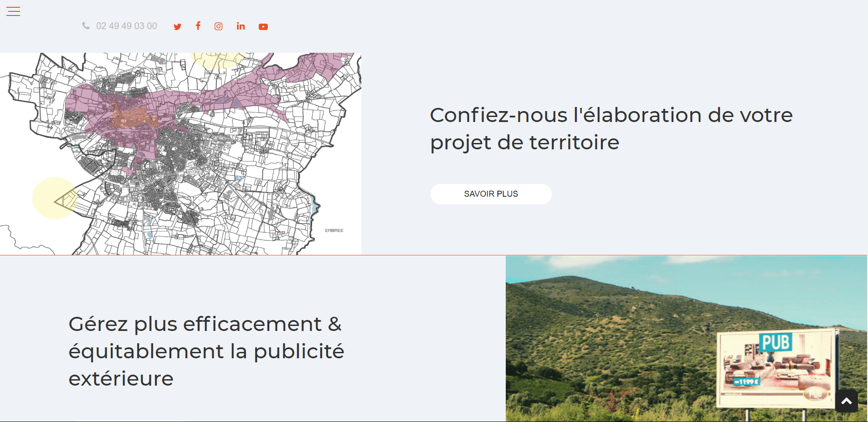Image resolution: width=868 pixels, height=422 pixels.
Task: Open the YouTube channel icon
Action: [x=263, y=27]
